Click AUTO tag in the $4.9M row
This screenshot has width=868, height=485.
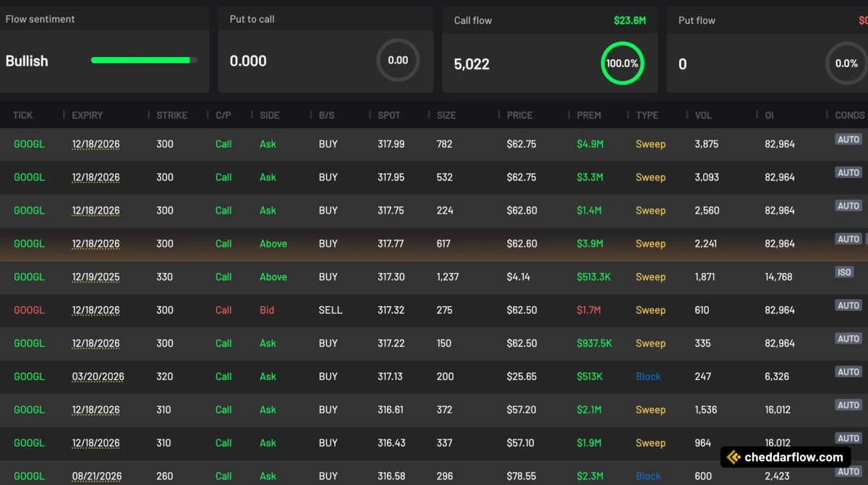click(848, 139)
